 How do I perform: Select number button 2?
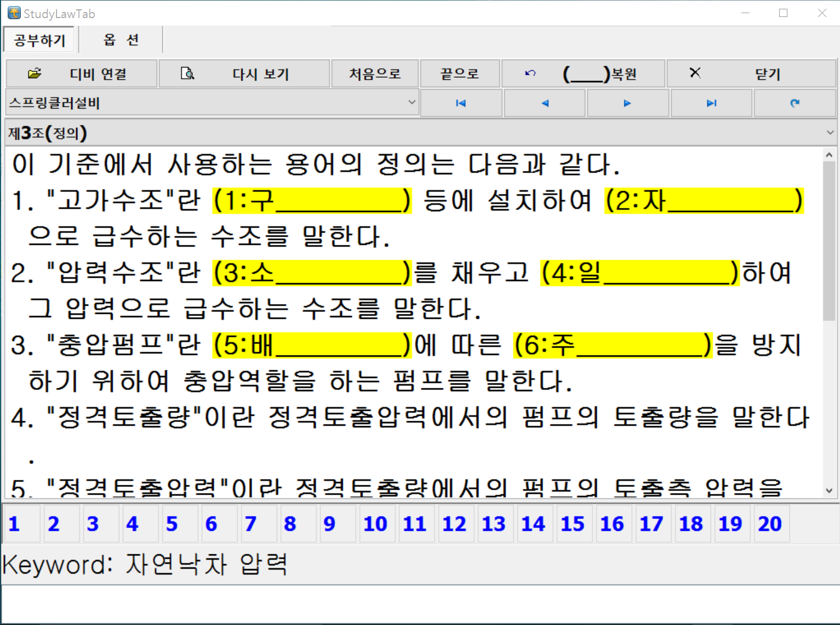(61, 524)
